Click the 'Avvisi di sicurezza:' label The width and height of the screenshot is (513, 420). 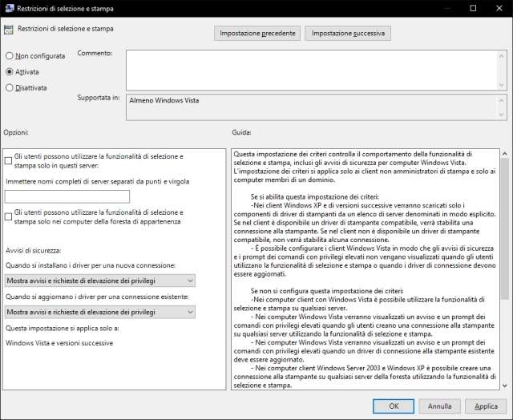point(33,251)
